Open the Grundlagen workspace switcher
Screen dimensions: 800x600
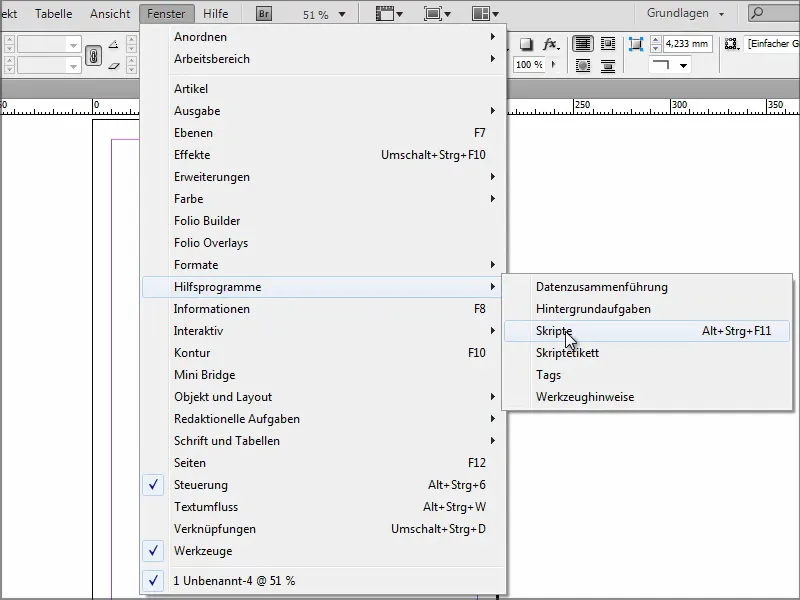(x=685, y=13)
